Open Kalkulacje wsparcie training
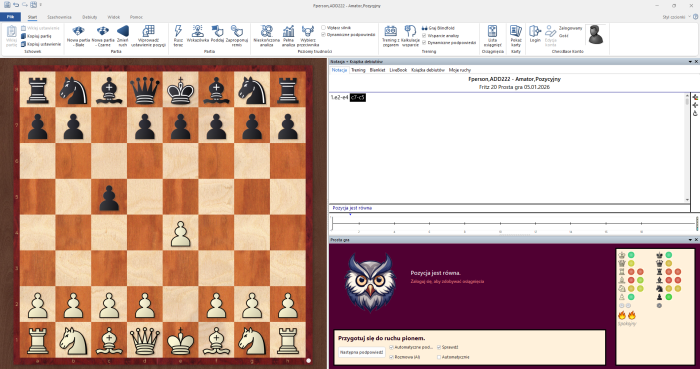This screenshot has height=369, width=700. (x=410, y=36)
